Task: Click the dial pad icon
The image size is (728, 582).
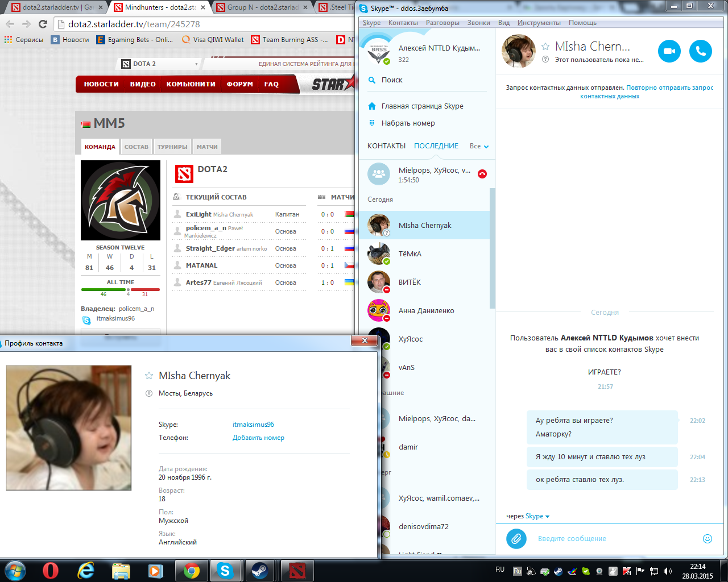Action: point(372,123)
